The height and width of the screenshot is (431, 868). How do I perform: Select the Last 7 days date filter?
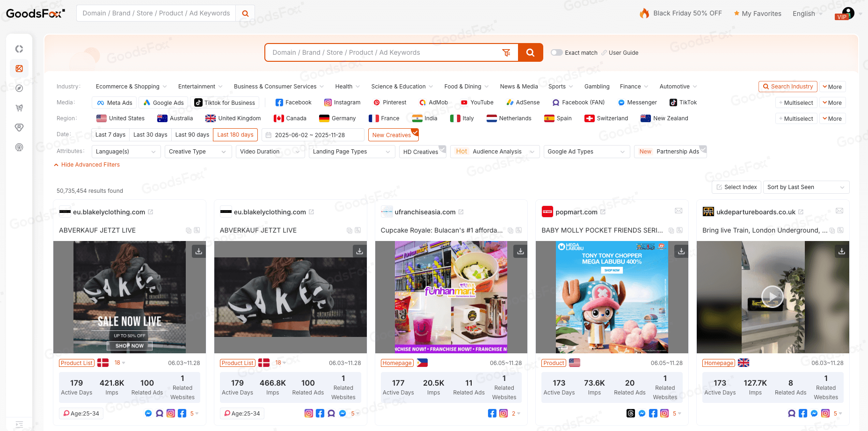(110, 134)
